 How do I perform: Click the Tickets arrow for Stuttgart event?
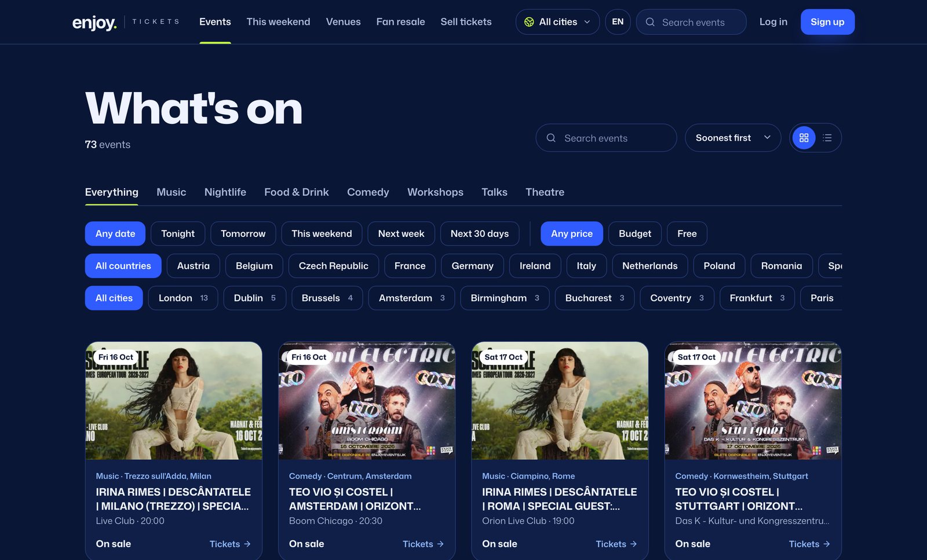point(809,544)
